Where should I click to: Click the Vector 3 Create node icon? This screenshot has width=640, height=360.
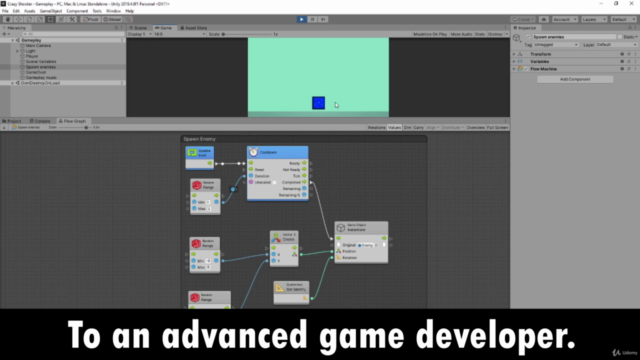tap(276, 237)
